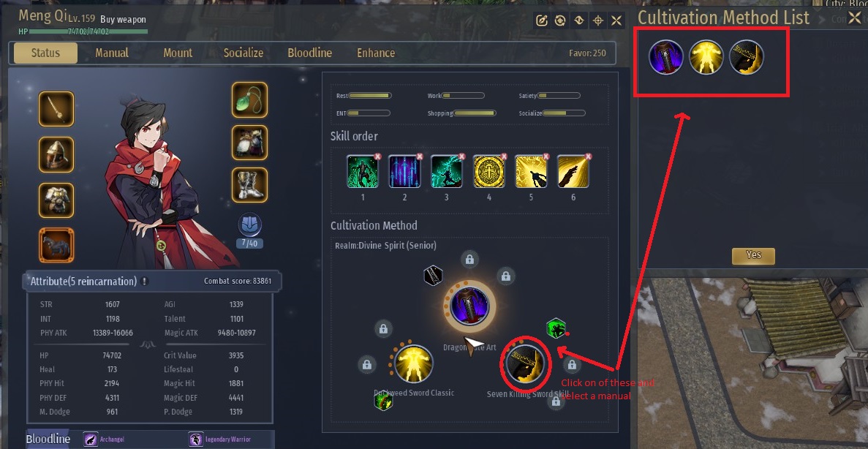Remove skill 4 cross emblem via red X

click(504, 156)
